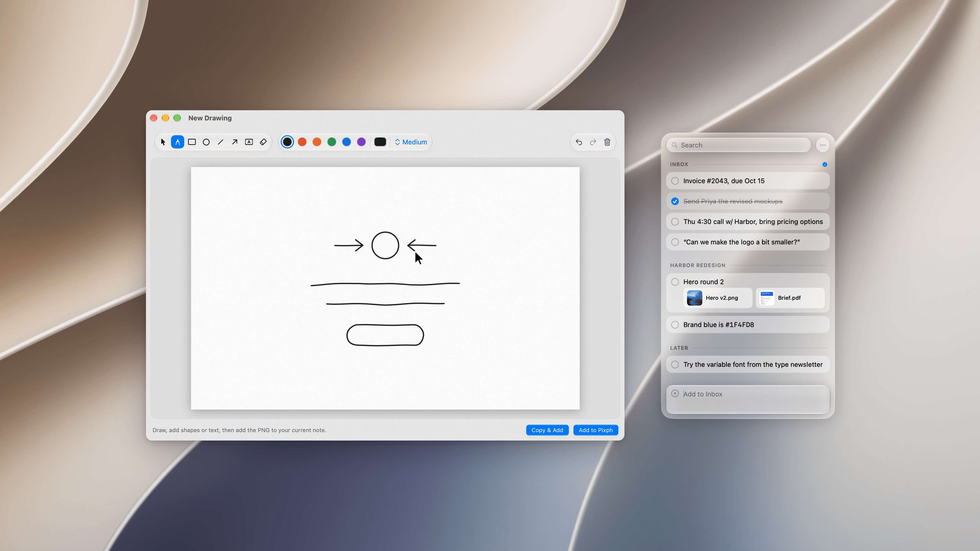The width and height of the screenshot is (980, 551).
Task: Check off Invoice #2043 task
Action: tap(675, 181)
